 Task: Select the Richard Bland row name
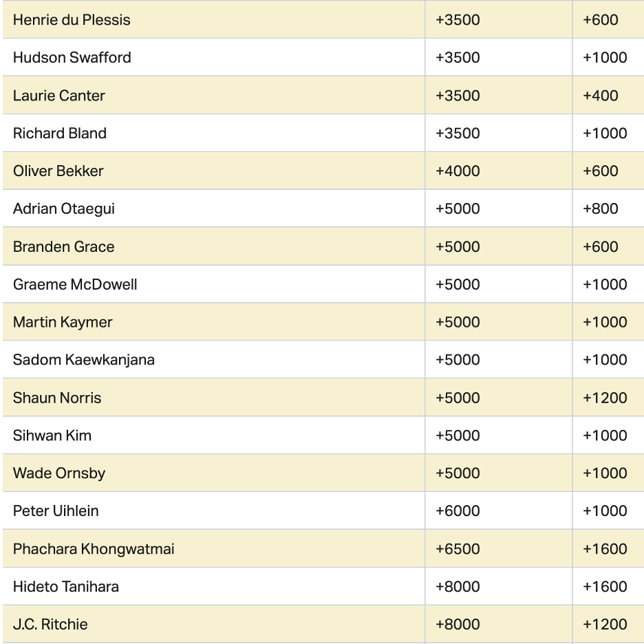click(x=60, y=133)
